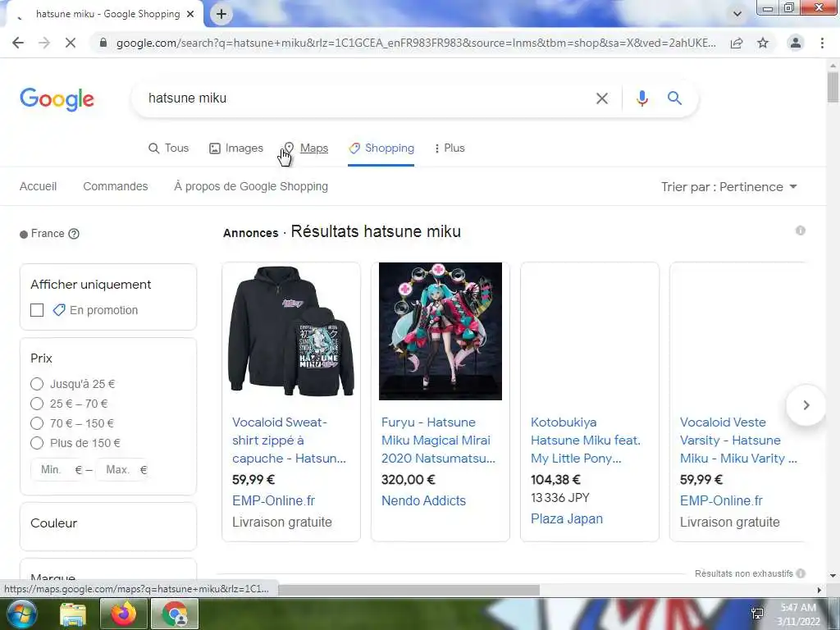Screen dimensions: 840x630
Task: Close the hatsune miku Google Shopping tab
Action: [x=190, y=14]
